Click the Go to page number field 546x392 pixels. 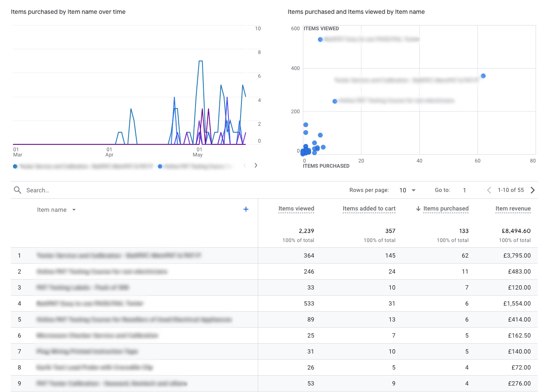click(465, 190)
